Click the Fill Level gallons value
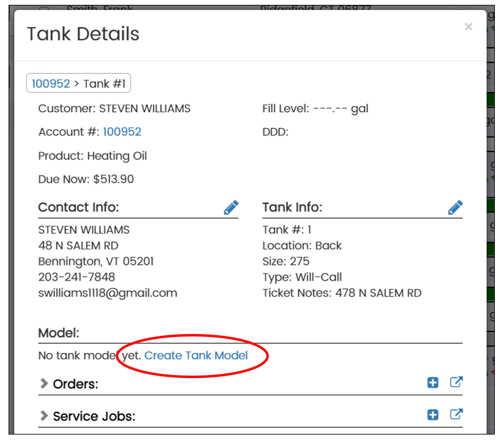The width and height of the screenshot is (504, 440). (340, 109)
